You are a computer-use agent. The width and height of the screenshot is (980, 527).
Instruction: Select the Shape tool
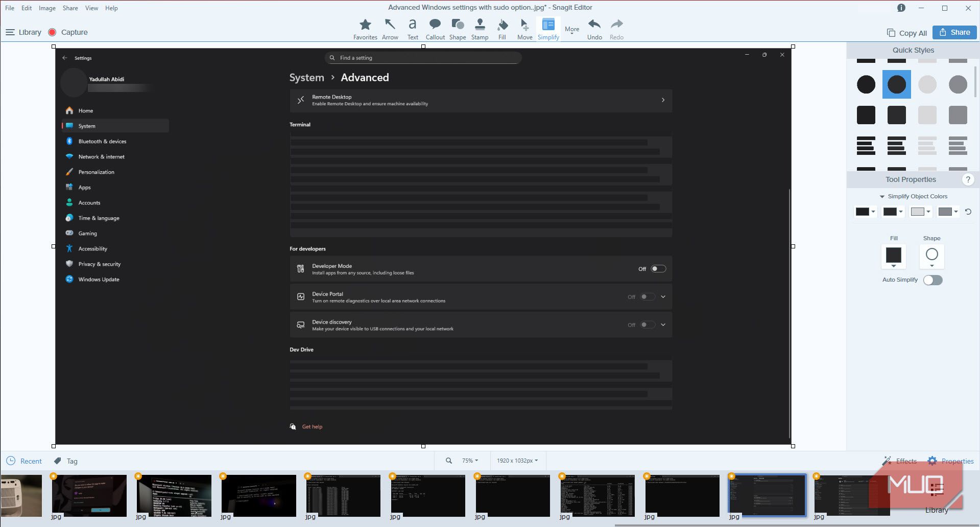[458, 29]
